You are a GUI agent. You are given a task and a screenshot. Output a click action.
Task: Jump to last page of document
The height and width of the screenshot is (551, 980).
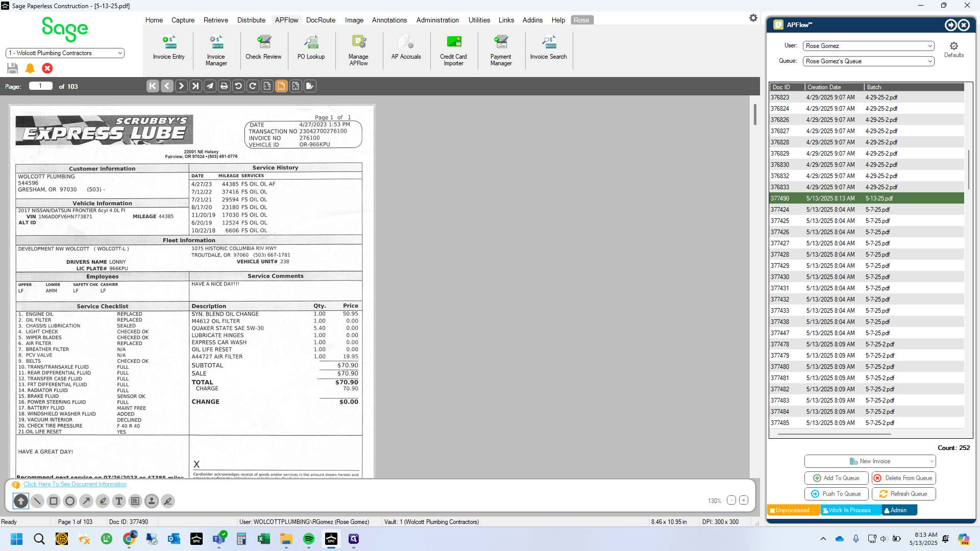coord(195,86)
